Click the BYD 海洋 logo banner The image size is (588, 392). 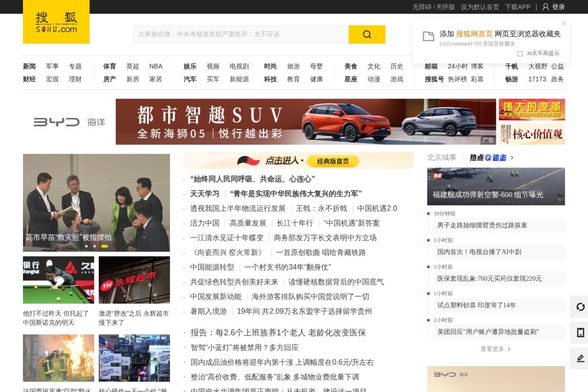[69, 122]
